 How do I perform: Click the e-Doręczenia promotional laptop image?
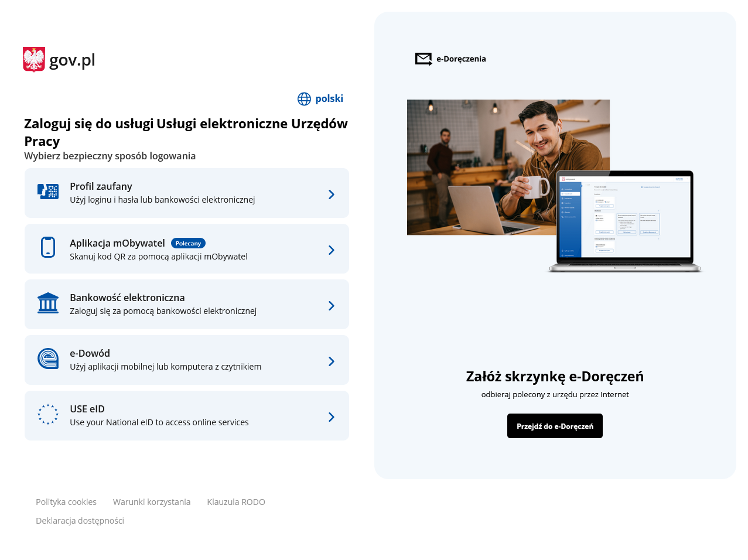[554, 186]
